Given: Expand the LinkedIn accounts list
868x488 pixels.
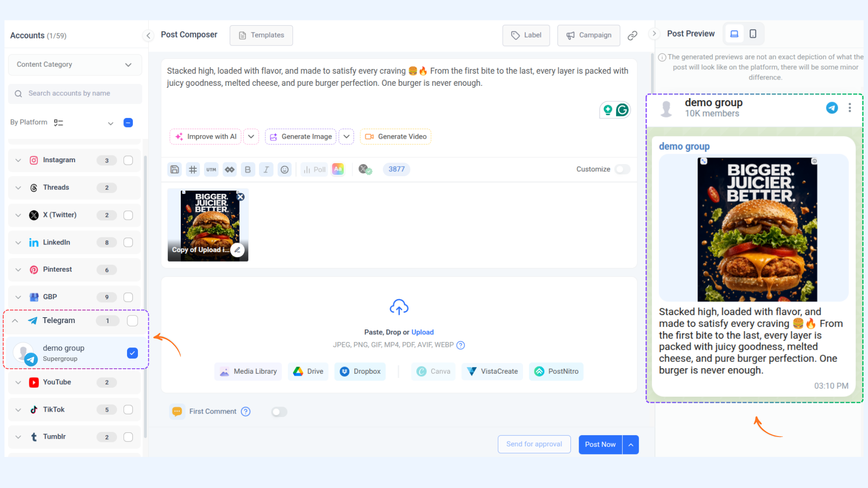Looking at the screenshot, I should click(x=18, y=243).
